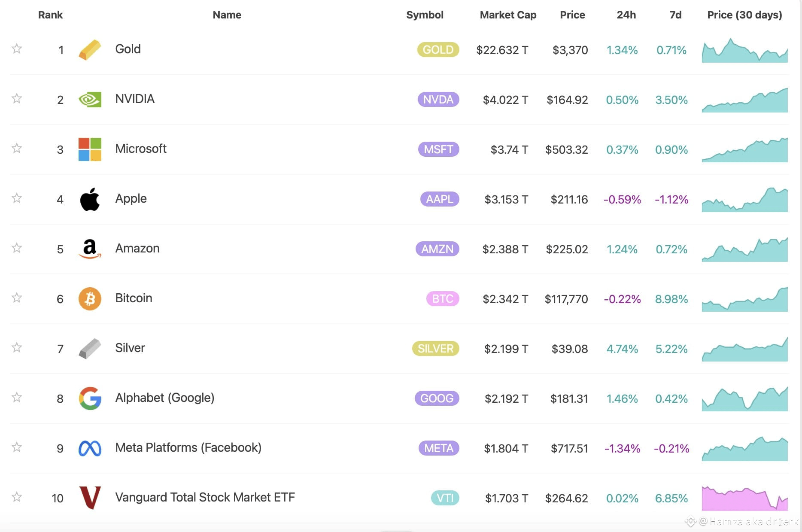Click the Gold bar icon

90,50
